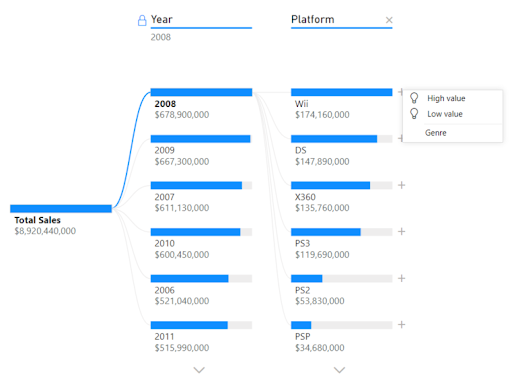Image resolution: width=512 pixels, height=385 pixels.
Task: Click the Low value lightbulb icon
Action: tap(414, 114)
